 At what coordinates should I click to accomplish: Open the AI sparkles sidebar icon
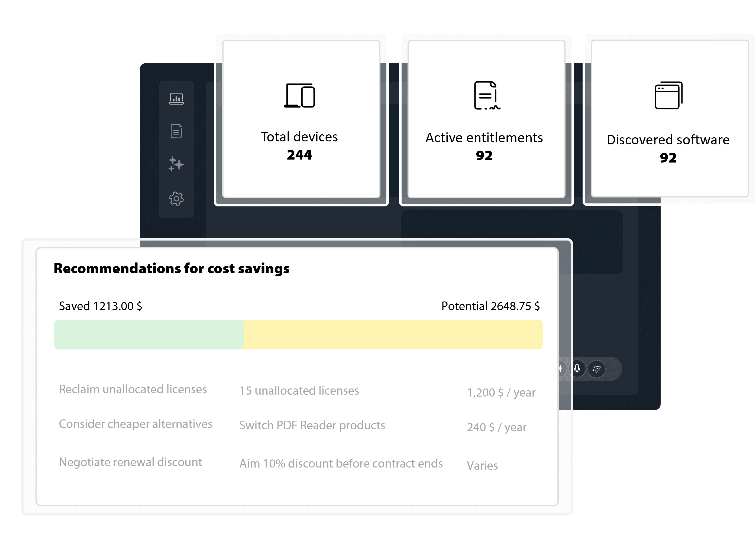pos(176,164)
